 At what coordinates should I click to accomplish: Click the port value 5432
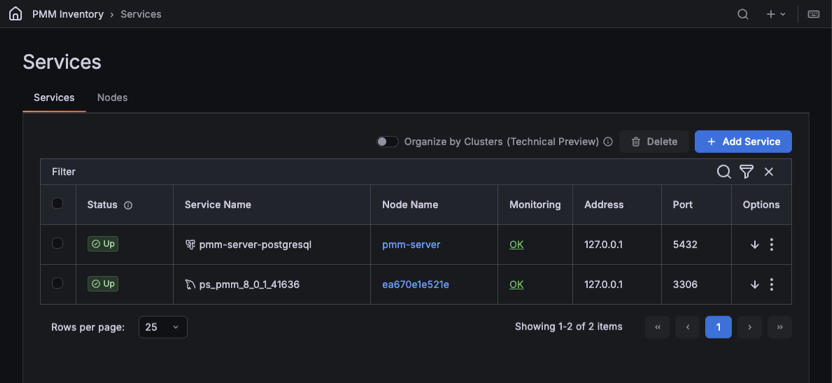(685, 245)
